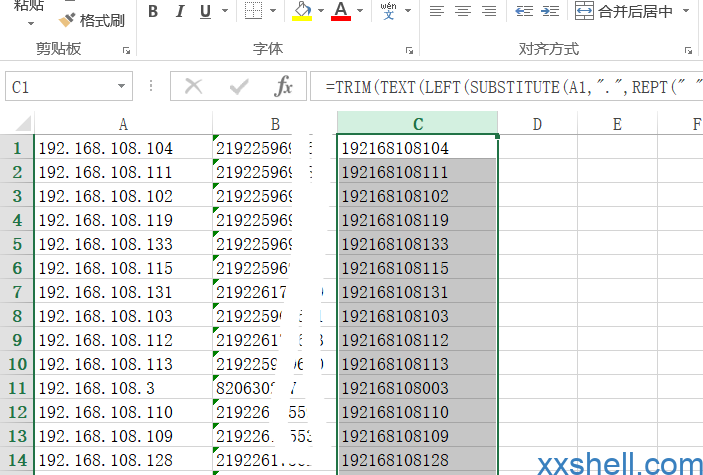This screenshot has width=703, height=475.
Task: Select the column C header
Action: tap(417, 124)
